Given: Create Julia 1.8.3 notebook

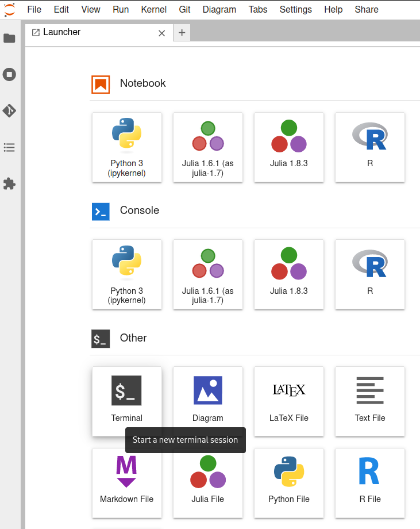Looking at the screenshot, I should [x=289, y=147].
